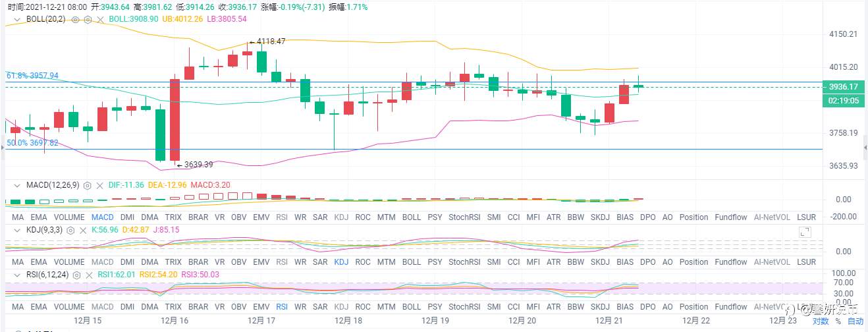Choose Position in KDJ indicator row
The image size is (868, 332).
point(693,262)
